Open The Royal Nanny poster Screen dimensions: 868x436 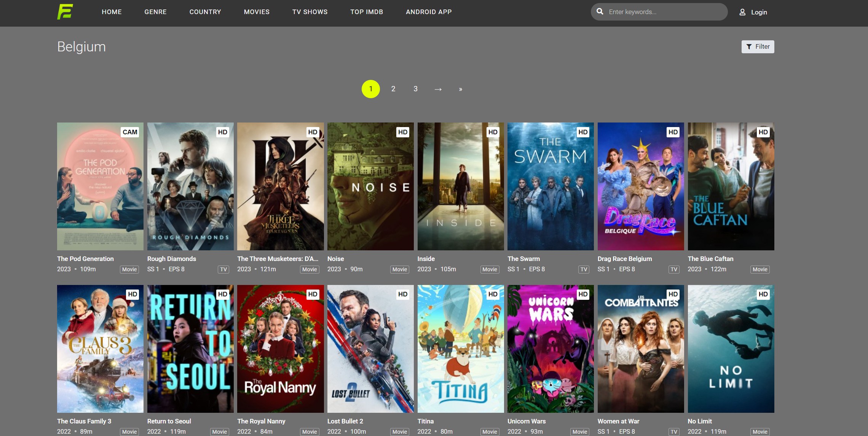point(281,349)
